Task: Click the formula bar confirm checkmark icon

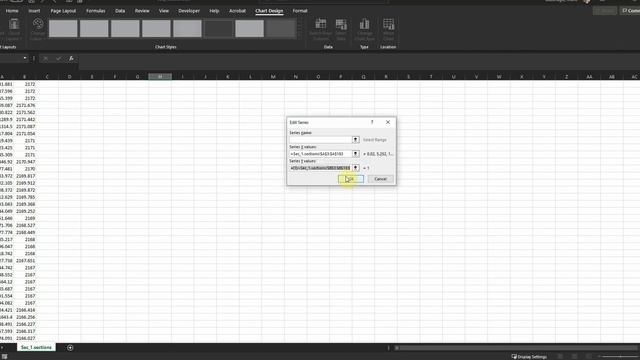Action: pyautogui.click(x=58, y=58)
